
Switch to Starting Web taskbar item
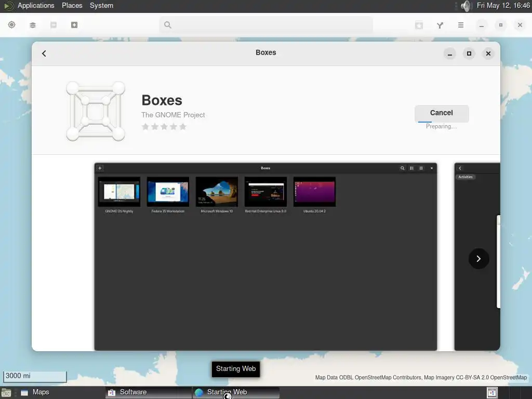236,392
